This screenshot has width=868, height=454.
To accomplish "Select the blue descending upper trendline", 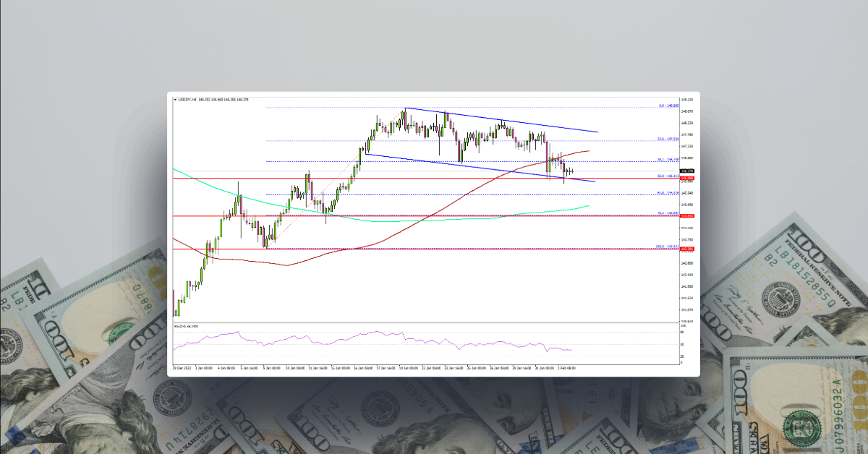I will [506, 121].
